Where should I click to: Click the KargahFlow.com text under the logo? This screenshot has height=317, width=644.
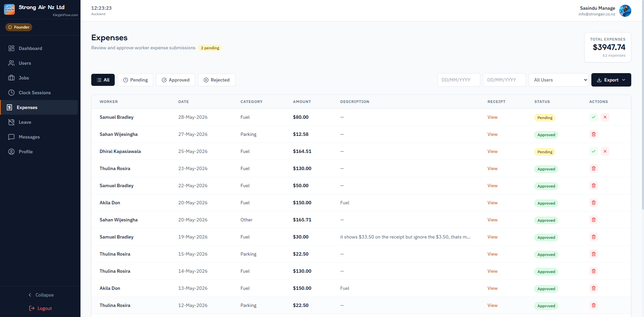click(x=65, y=15)
